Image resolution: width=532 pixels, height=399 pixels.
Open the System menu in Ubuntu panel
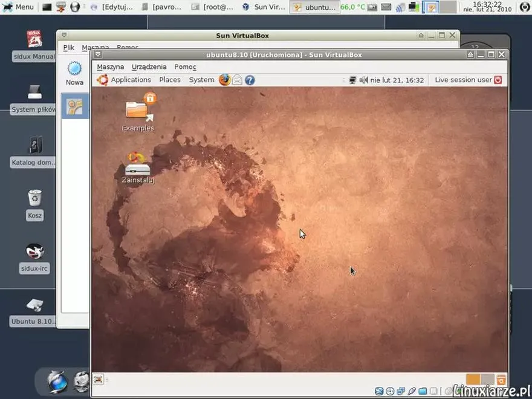201,80
